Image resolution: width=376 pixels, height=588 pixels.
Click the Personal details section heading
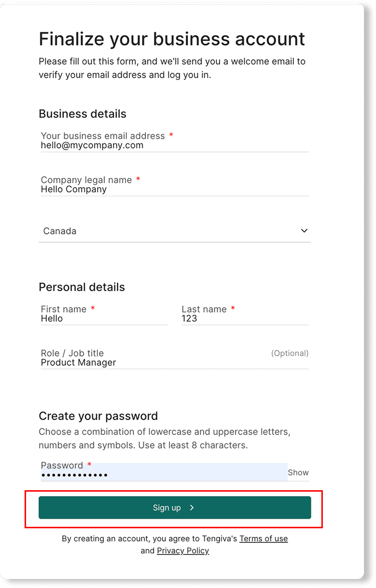coord(82,287)
